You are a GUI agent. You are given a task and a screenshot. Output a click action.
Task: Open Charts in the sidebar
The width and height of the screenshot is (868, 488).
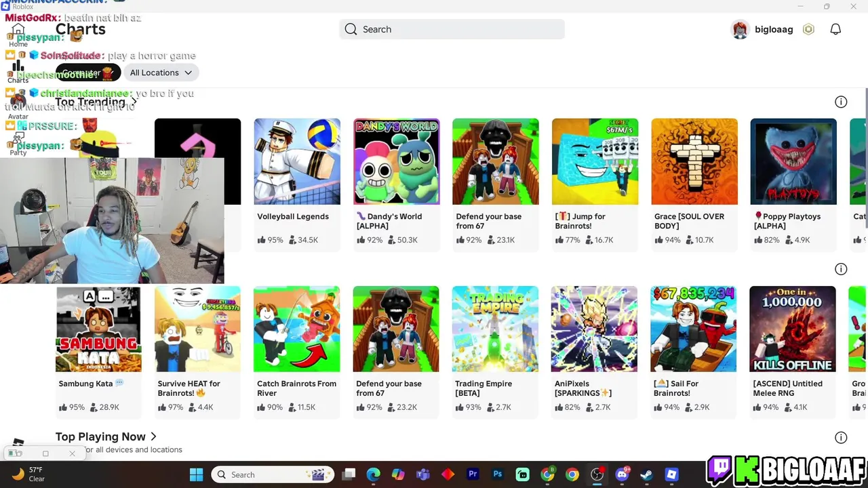pos(18,72)
